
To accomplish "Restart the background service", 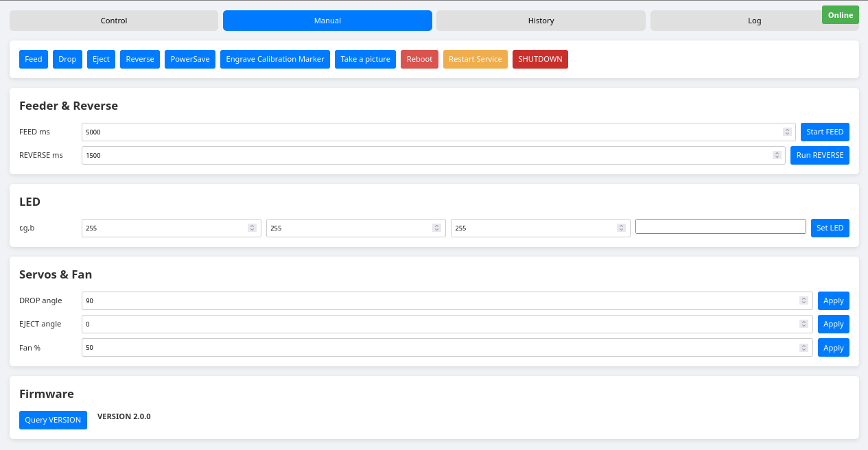I will 475,59.
